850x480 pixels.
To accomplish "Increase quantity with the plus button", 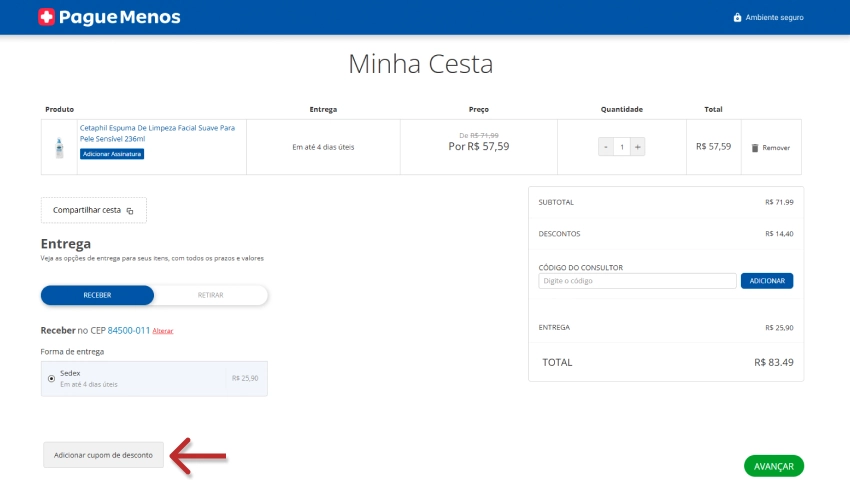I will coord(638,147).
